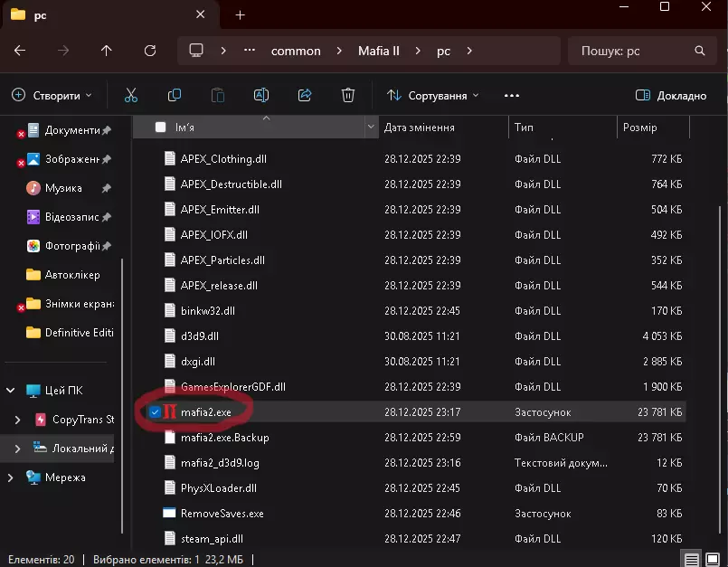The width and height of the screenshot is (728, 567).
Task: Toggle the select-all checkbox in header
Action: (x=160, y=128)
